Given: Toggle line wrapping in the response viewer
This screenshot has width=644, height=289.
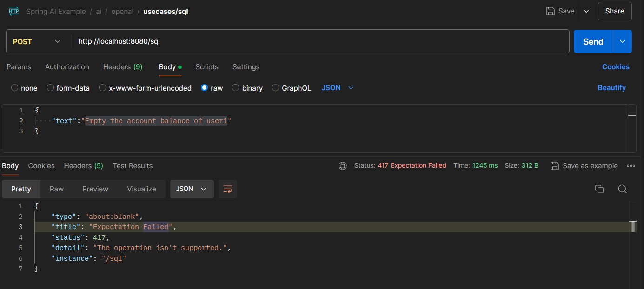Looking at the screenshot, I should point(227,189).
